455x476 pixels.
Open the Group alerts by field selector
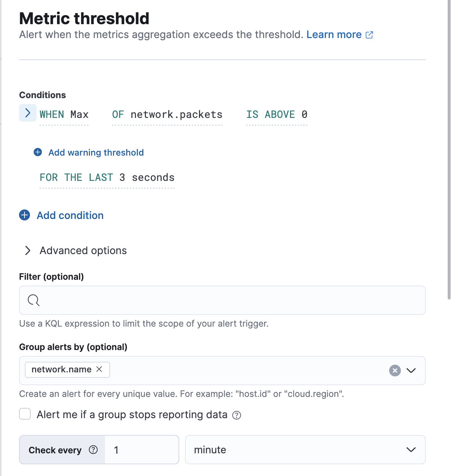coord(411,371)
